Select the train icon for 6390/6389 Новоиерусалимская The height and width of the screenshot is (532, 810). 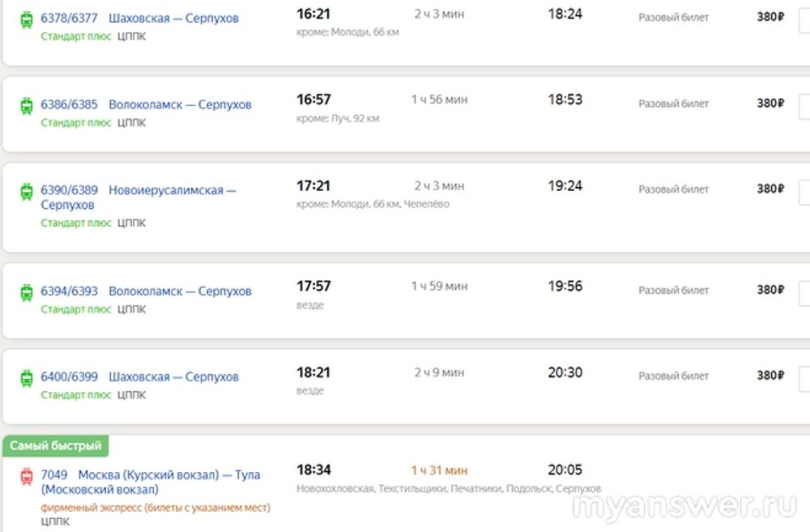point(26,191)
